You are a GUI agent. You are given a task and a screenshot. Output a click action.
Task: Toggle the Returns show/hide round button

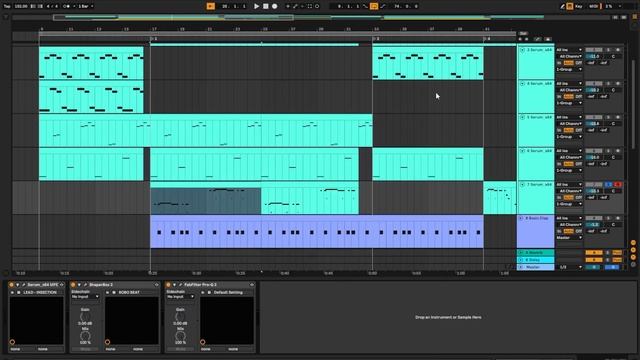point(633,250)
